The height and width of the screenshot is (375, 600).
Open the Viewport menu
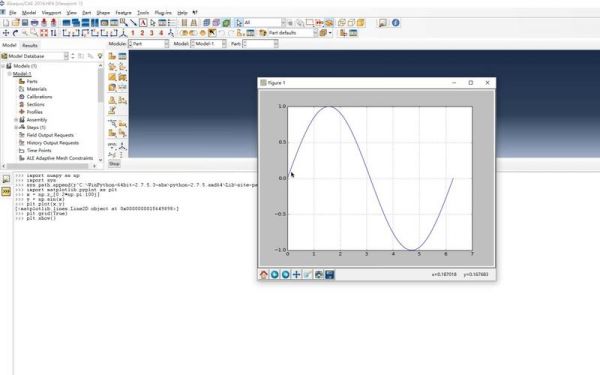coord(51,13)
